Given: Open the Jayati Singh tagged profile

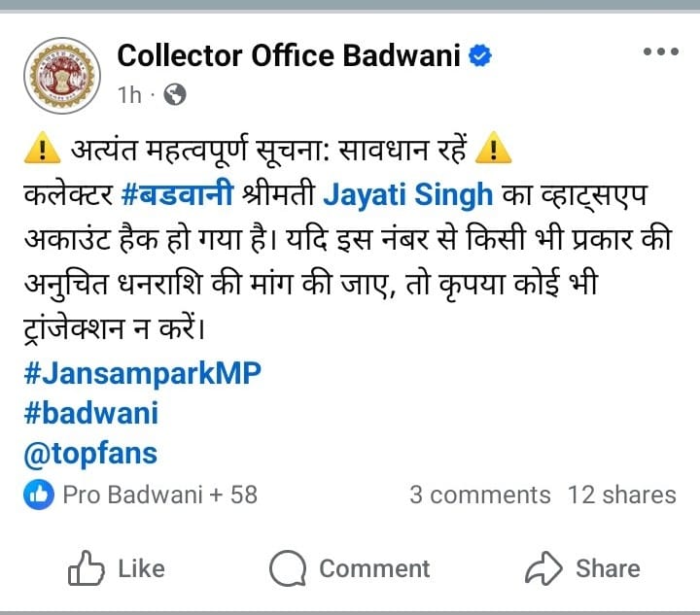Looking at the screenshot, I should [407, 195].
